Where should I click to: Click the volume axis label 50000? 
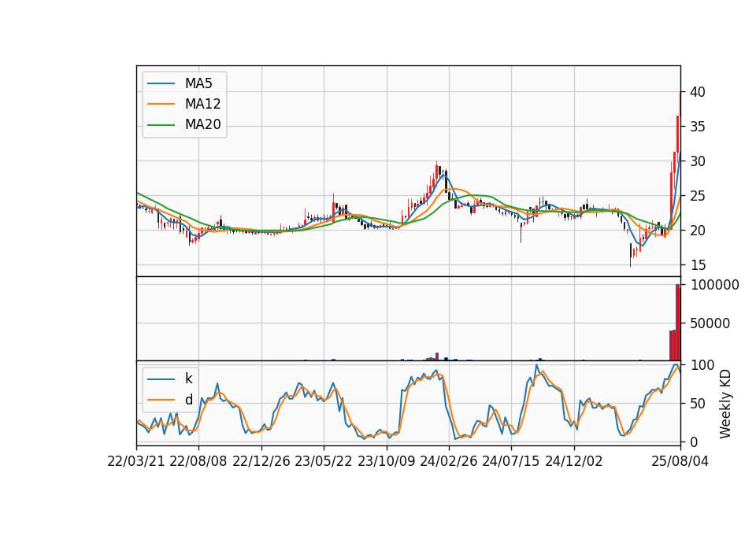click(710, 323)
